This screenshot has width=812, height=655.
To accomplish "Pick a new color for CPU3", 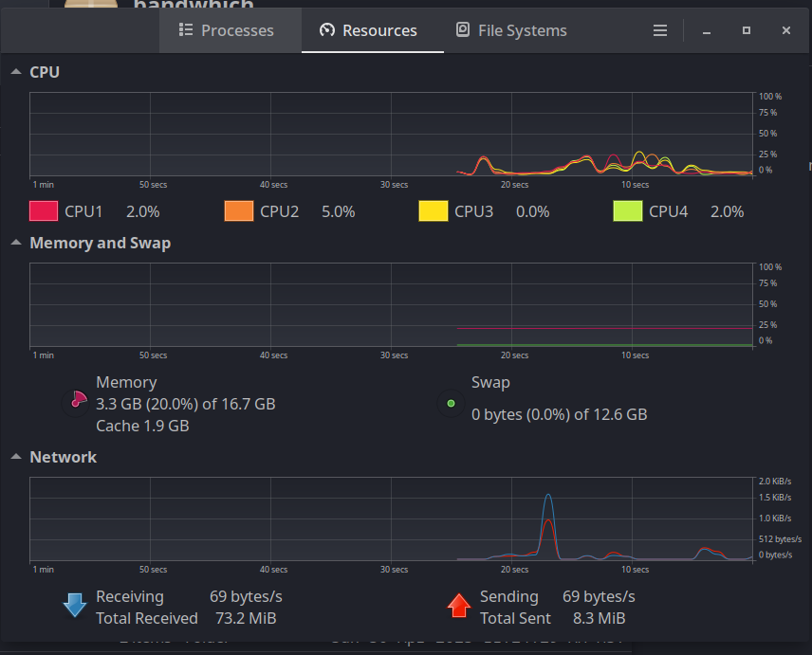I will pos(434,211).
